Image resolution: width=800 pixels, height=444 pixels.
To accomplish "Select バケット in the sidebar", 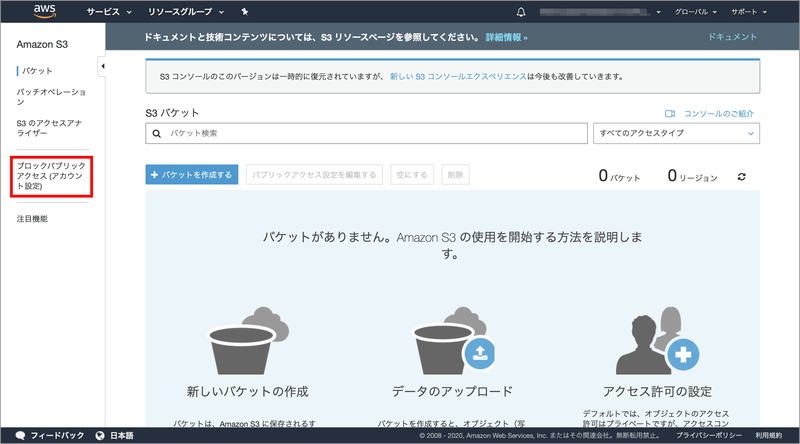I will (x=37, y=71).
